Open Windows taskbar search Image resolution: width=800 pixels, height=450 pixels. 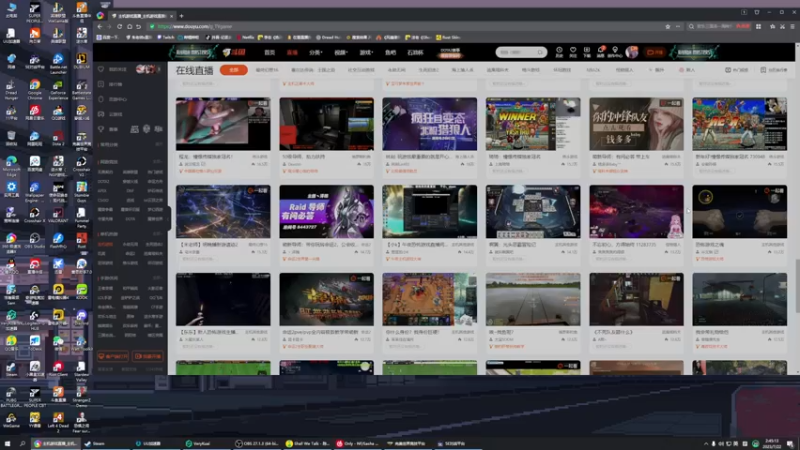click(22, 443)
